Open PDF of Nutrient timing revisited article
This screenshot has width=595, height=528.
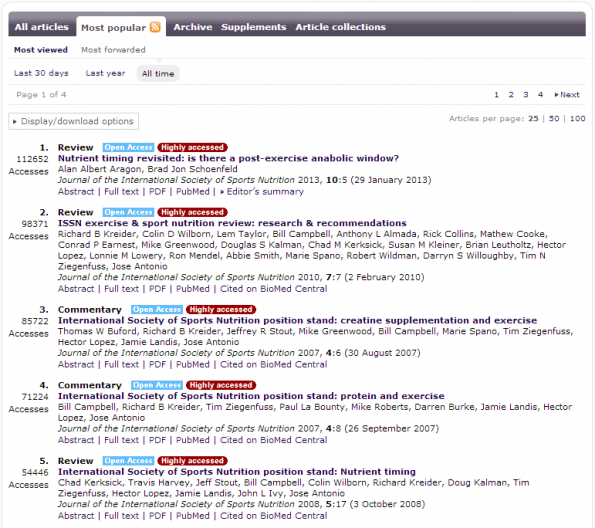tap(157, 192)
